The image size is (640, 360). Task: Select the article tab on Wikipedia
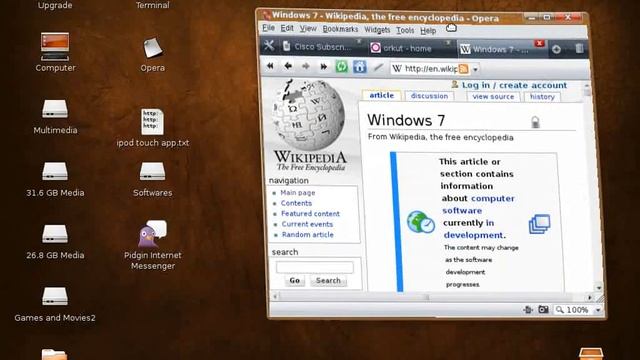(x=382, y=95)
